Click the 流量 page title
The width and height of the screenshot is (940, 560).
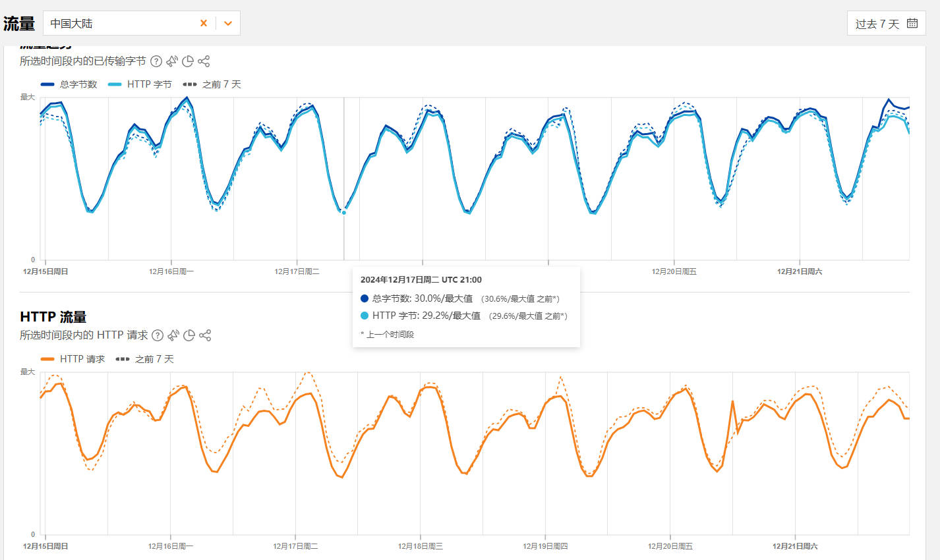(19, 24)
